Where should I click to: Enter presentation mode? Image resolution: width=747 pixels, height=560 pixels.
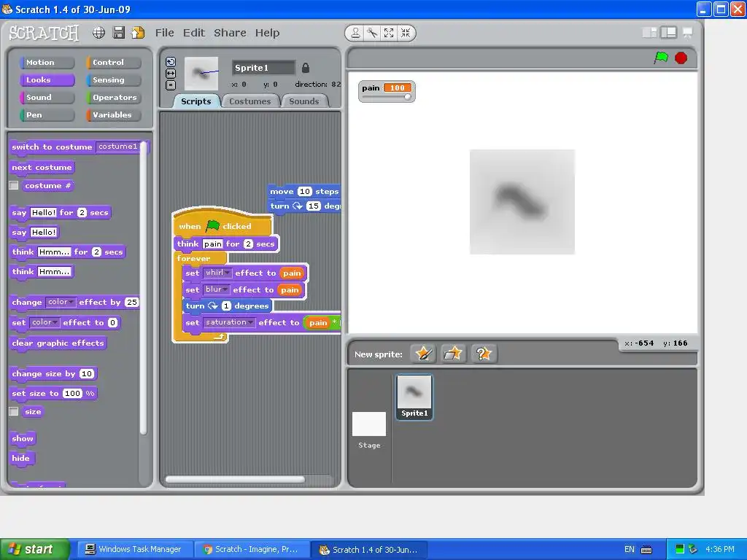(687, 32)
